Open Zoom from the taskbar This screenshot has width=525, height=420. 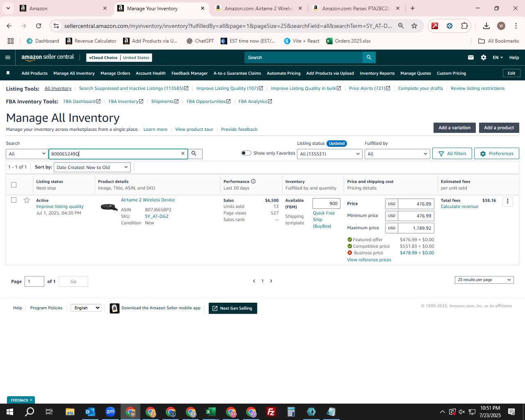pos(110,412)
